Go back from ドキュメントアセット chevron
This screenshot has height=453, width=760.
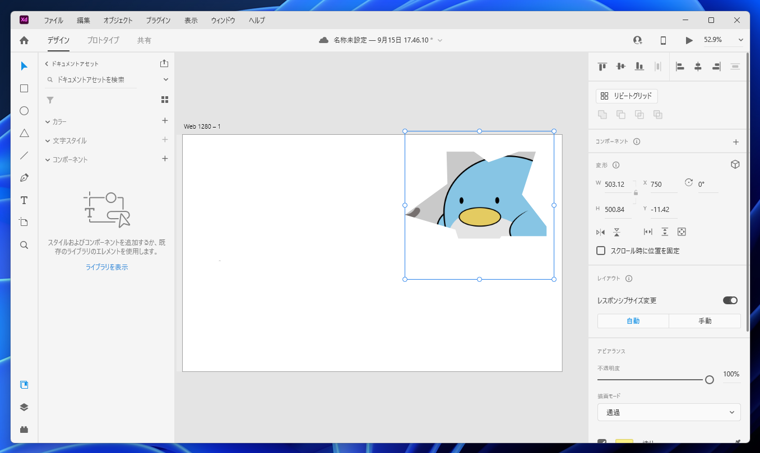tap(47, 63)
